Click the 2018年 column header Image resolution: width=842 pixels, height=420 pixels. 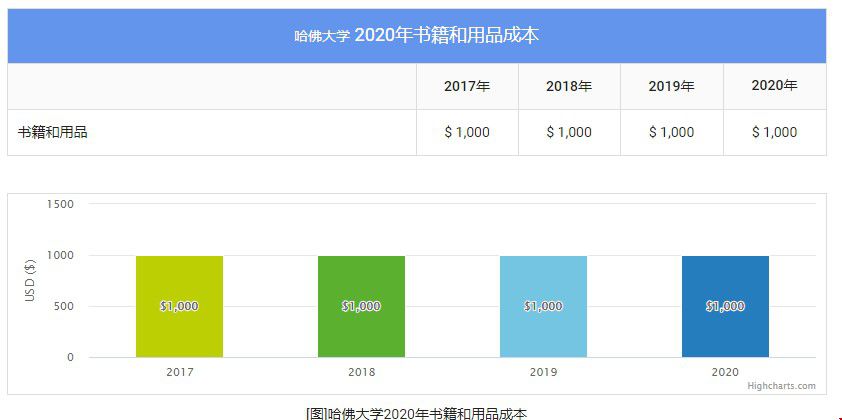click(569, 86)
